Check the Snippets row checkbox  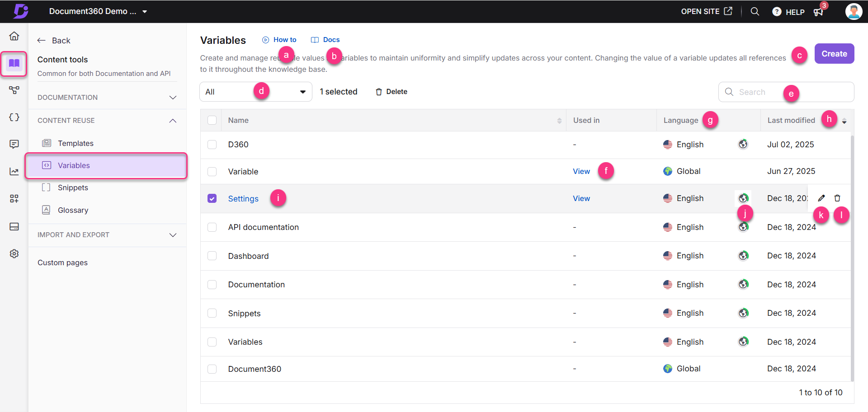[212, 313]
